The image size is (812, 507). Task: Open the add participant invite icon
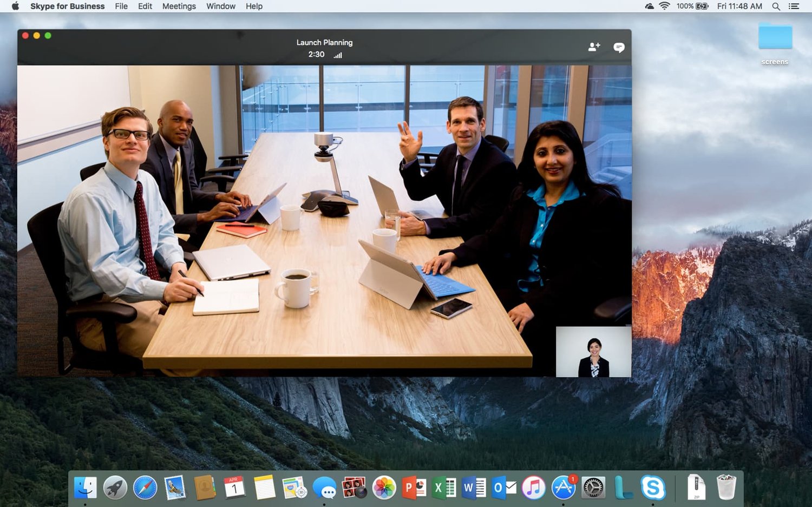click(594, 47)
